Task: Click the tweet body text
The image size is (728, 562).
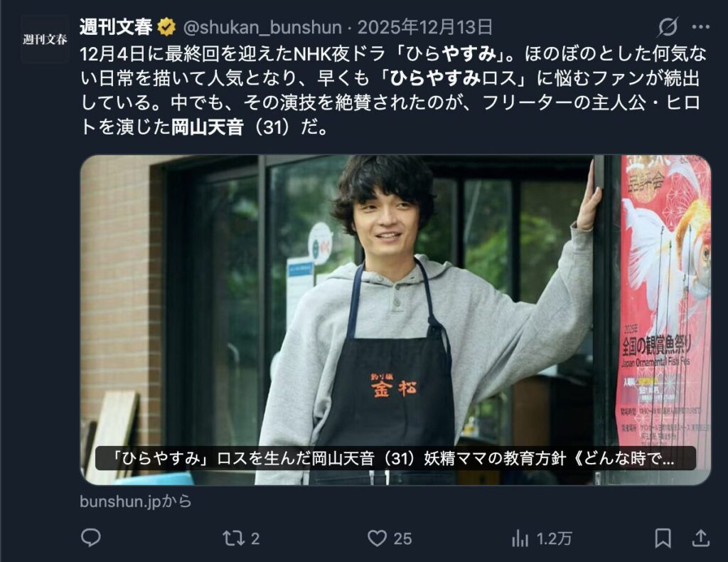Action: click(x=394, y=90)
